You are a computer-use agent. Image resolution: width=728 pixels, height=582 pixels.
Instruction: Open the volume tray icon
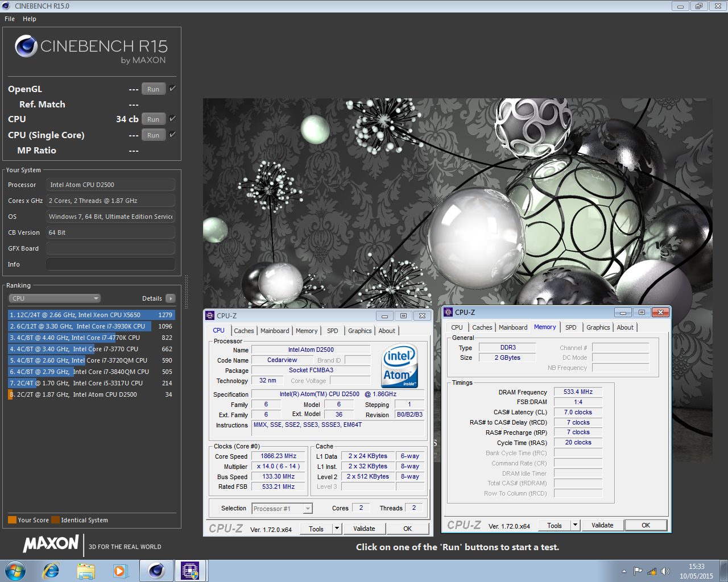pyautogui.click(x=665, y=571)
